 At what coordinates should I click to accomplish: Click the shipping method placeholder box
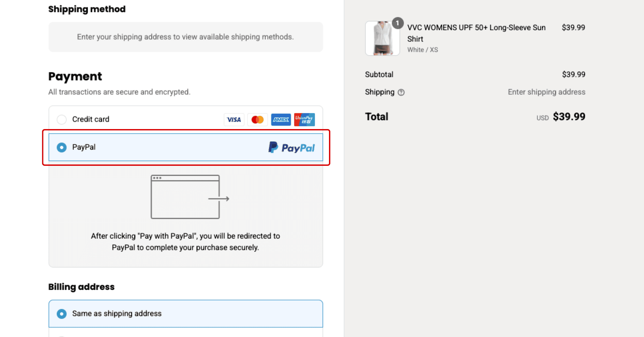(185, 37)
